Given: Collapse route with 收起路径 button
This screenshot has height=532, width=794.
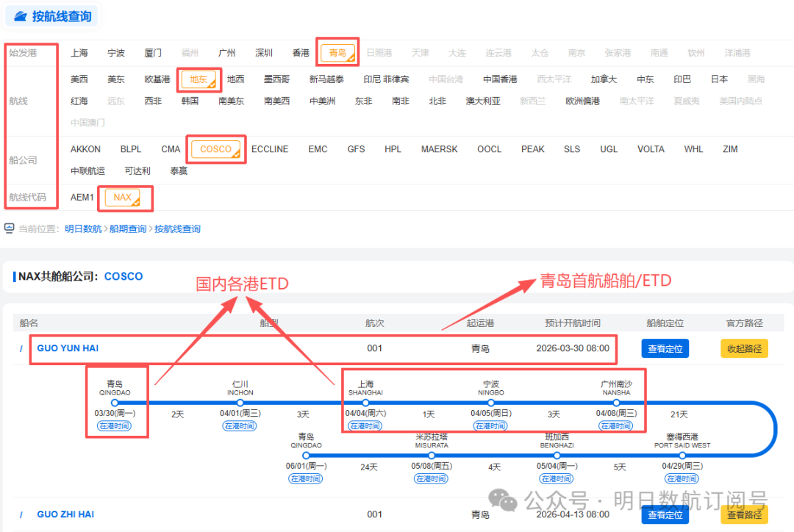Looking at the screenshot, I should (x=744, y=348).
